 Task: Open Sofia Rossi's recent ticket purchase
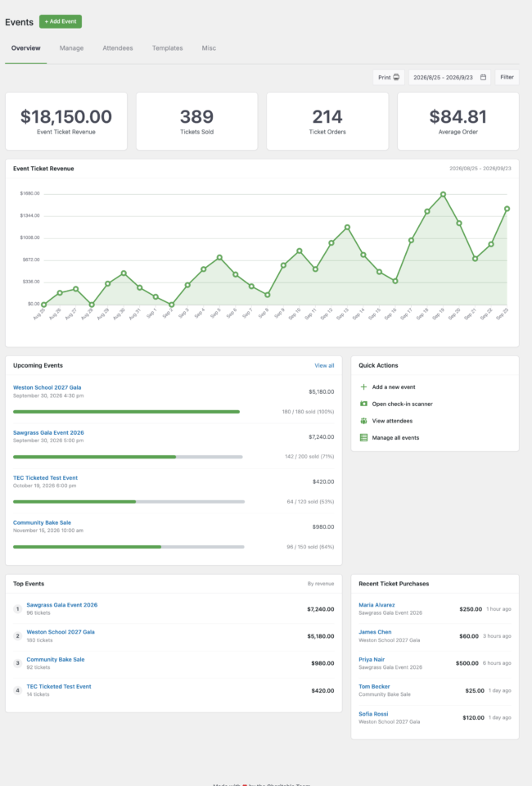(x=373, y=714)
